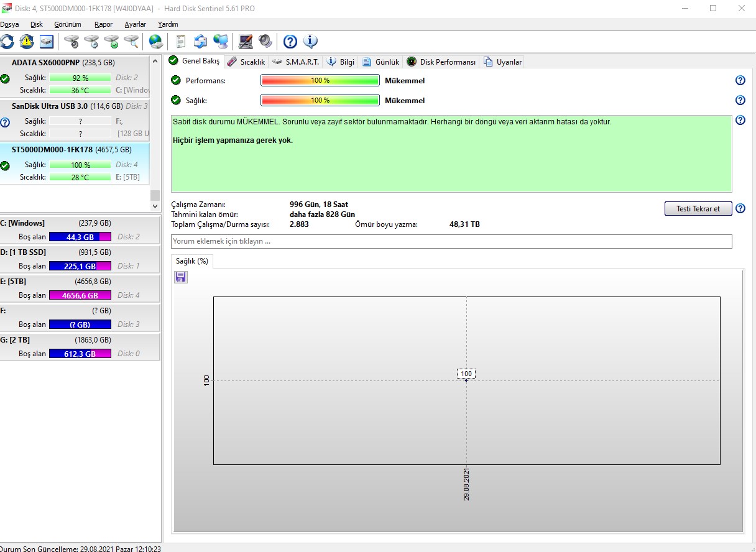Click F: free space bar (? GB)
This screenshot has height=552, width=756.
[x=80, y=324]
